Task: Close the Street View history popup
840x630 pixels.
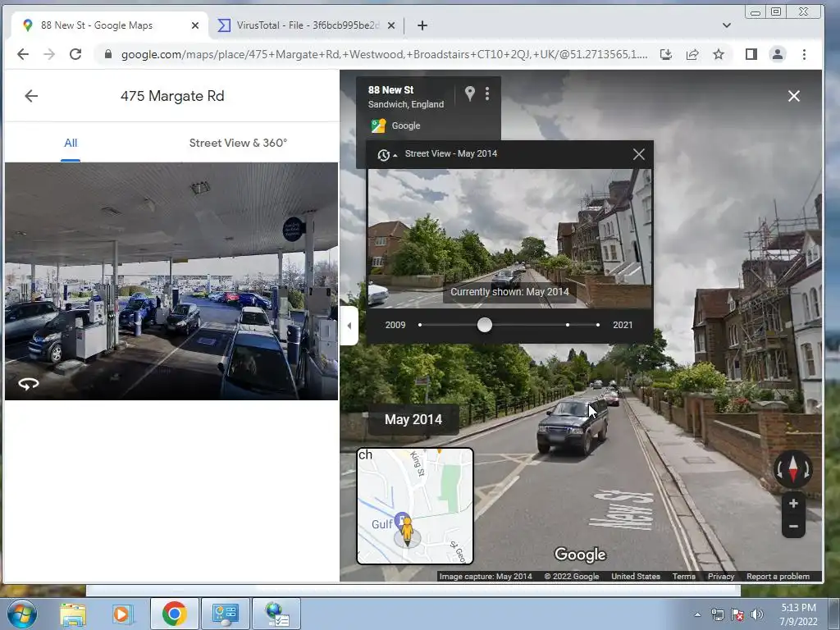Action: pyautogui.click(x=638, y=154)
